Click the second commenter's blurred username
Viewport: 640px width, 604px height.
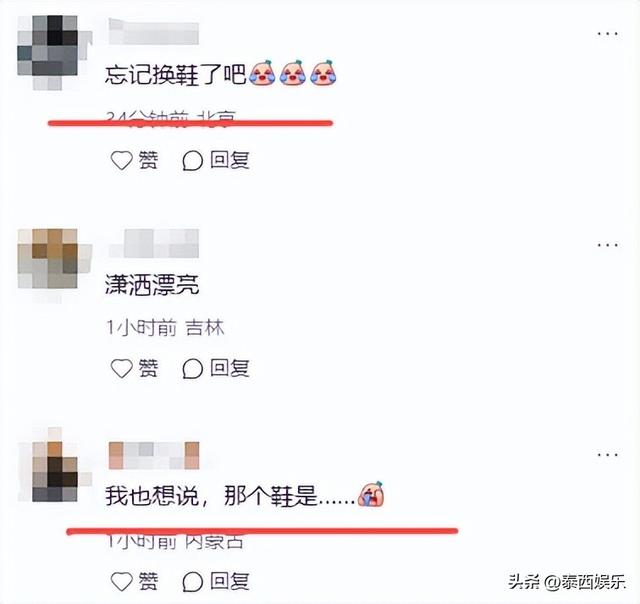[x=153, y=243]
